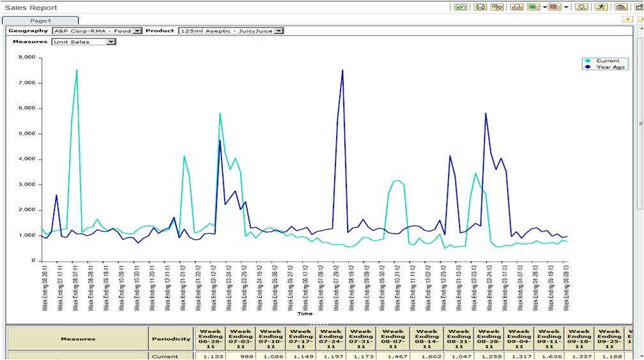Click the icon right of the refresh icon

480,7
